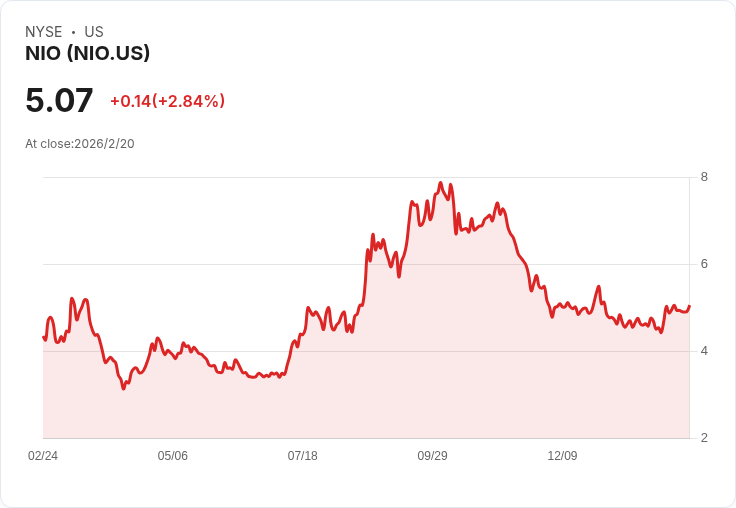This screenshot has height=508, width=736.
Task: Click the 8 price axis label
Action: pos(704,177)
